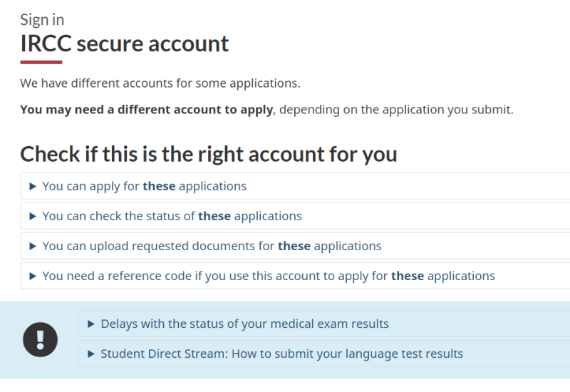Click the arrow beside "You can apply for"
The height and width of the screenshot is (392, 570).
coord(33,187)
